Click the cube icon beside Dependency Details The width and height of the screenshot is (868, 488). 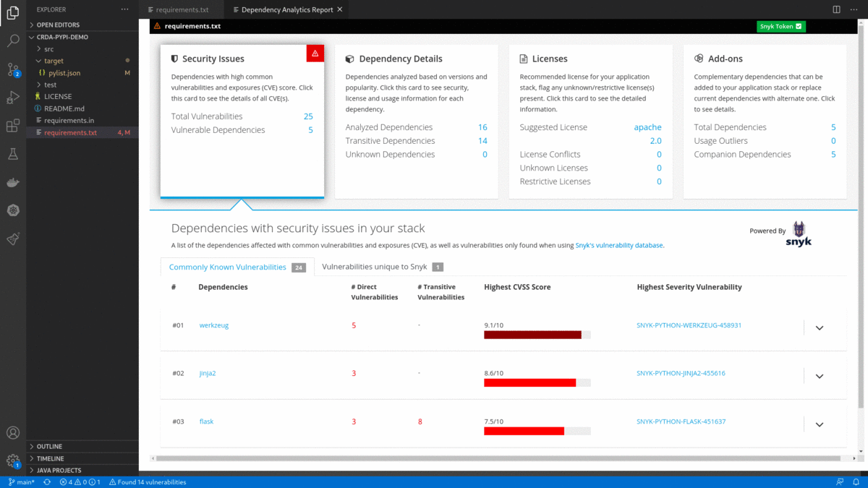pos(349,59)
